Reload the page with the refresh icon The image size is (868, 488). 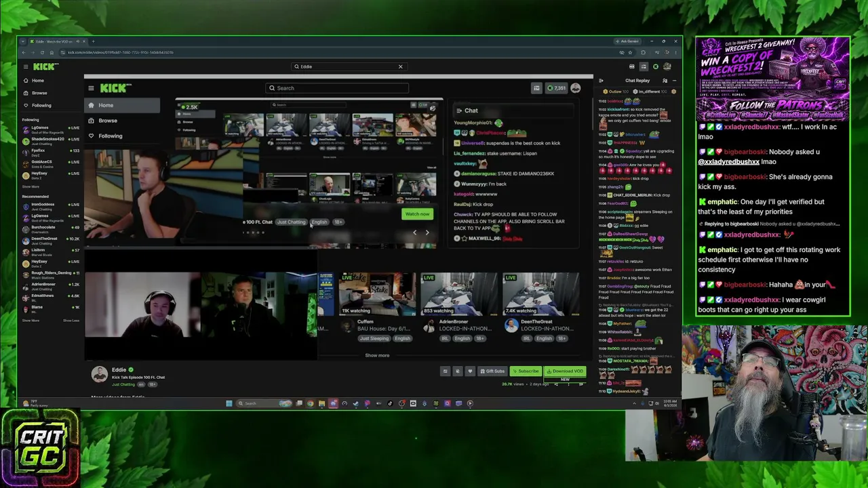[x=42, y=52]
